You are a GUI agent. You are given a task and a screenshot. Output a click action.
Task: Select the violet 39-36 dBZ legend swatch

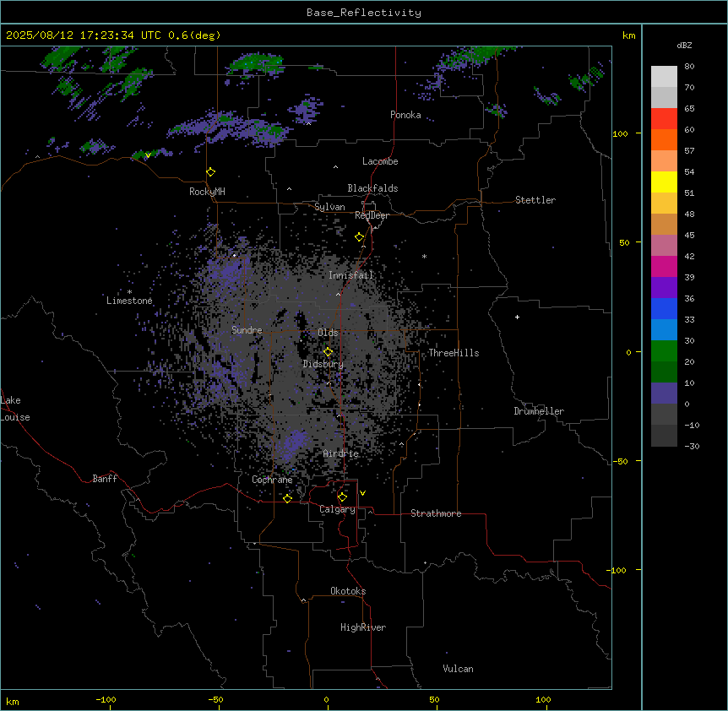664,288
